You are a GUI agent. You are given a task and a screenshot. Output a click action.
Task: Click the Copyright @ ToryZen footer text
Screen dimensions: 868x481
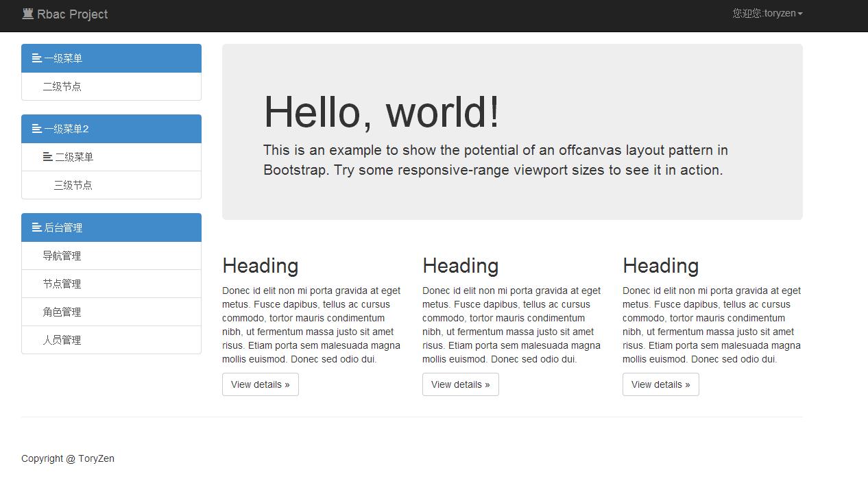68,458
